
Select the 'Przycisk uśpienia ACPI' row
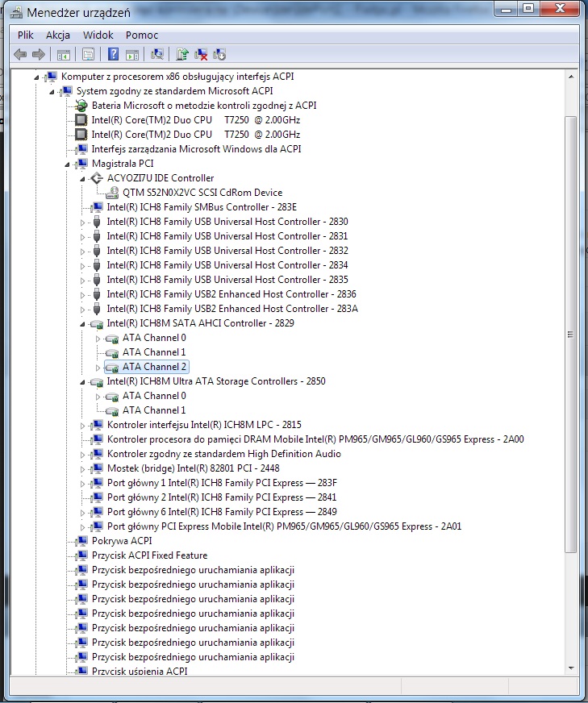[140, 672]
